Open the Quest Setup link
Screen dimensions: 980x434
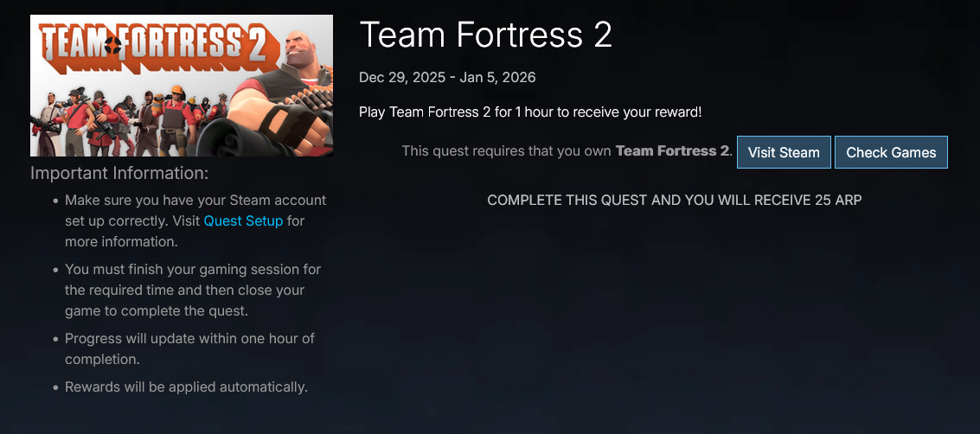coord(243,220)
